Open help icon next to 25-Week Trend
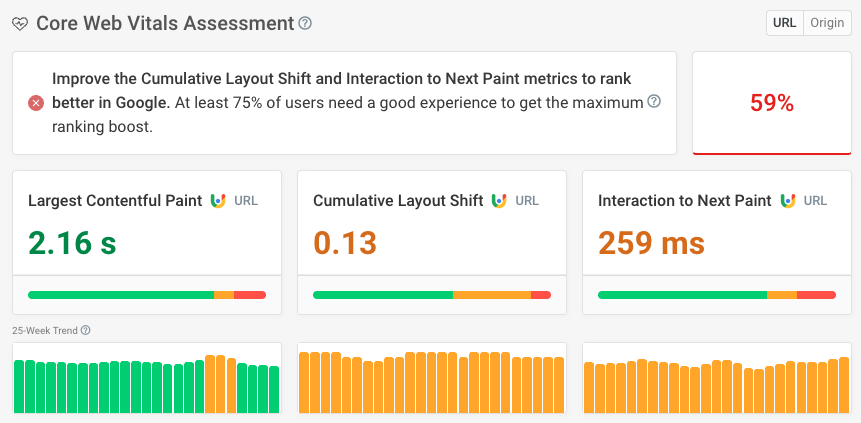This screenshot has height=423, width=861. click(x=86, y=331)
